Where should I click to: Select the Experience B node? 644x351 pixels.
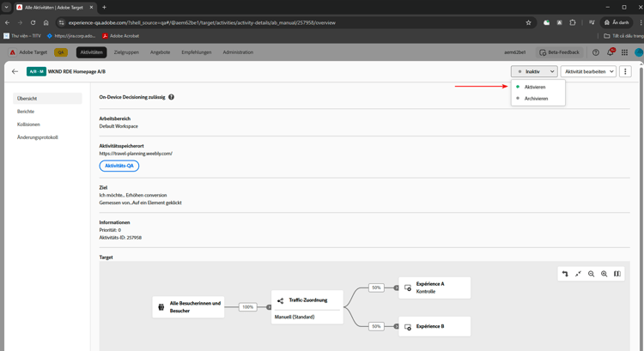434,327
